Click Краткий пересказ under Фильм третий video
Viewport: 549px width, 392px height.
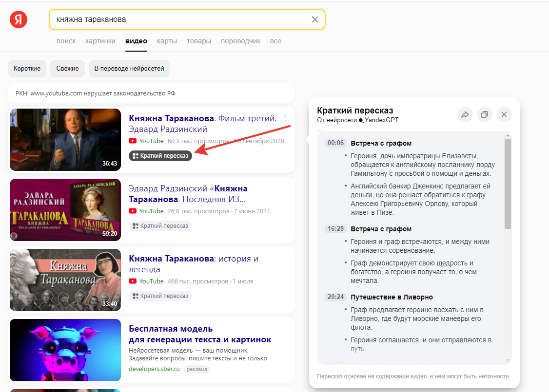pos(160,156)
